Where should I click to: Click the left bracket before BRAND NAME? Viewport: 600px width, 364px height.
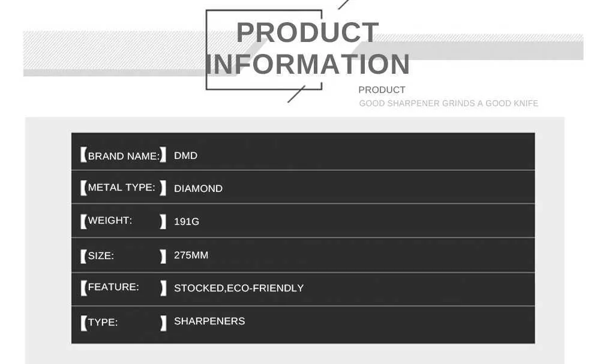click(84, 155)
